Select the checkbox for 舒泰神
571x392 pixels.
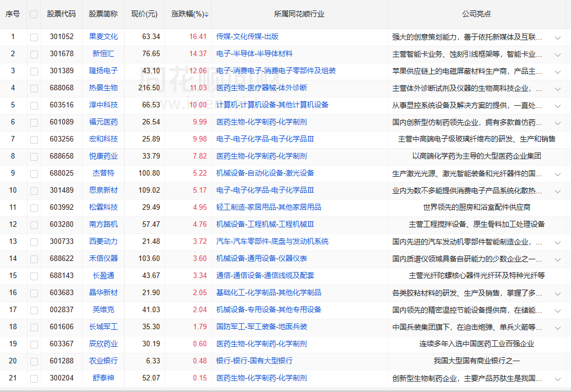[34, 379]
